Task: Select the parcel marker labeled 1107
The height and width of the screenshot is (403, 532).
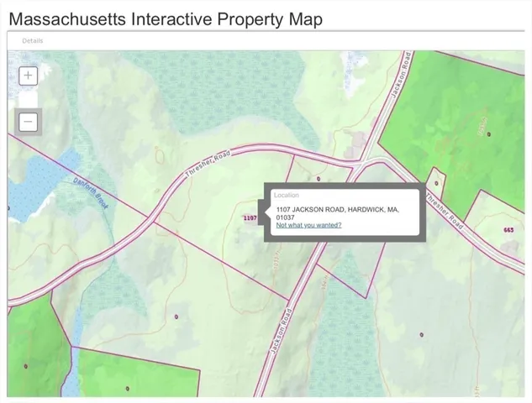Action: tap(250, 217)
